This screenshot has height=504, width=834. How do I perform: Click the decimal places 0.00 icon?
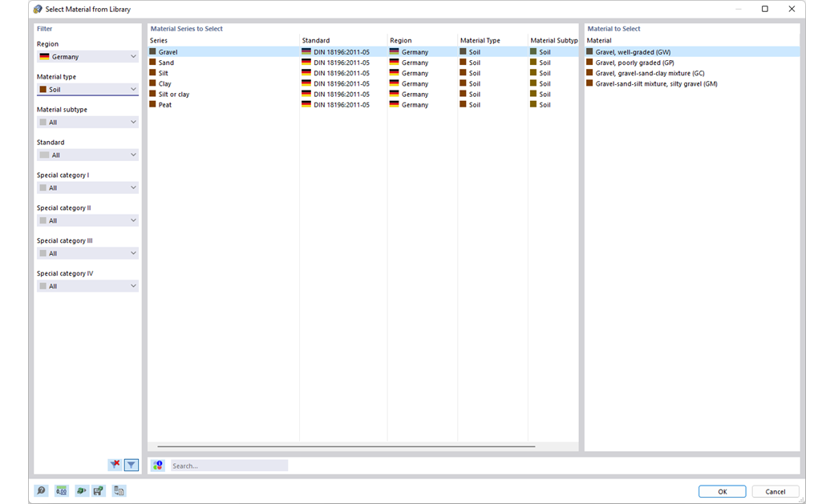(x=62, y=490)
